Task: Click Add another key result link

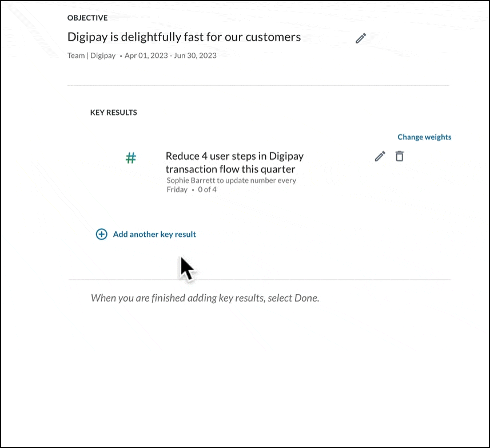Action: (x=154, y=234)
